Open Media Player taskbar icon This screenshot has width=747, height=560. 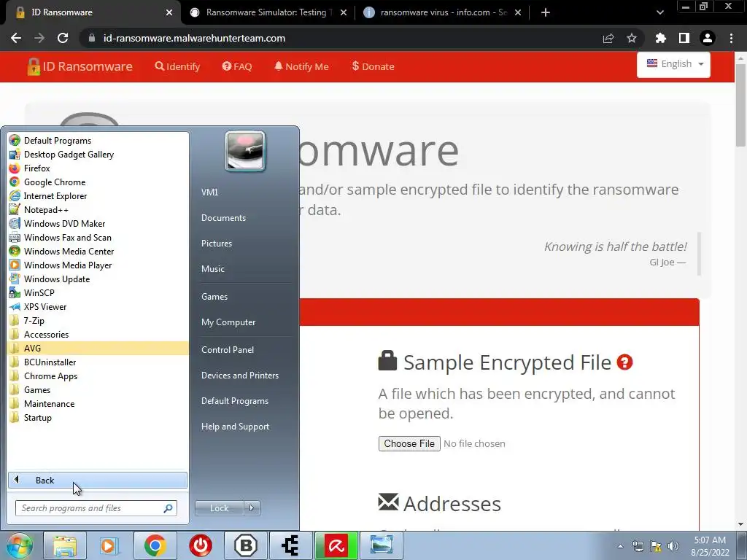point(109,545)
